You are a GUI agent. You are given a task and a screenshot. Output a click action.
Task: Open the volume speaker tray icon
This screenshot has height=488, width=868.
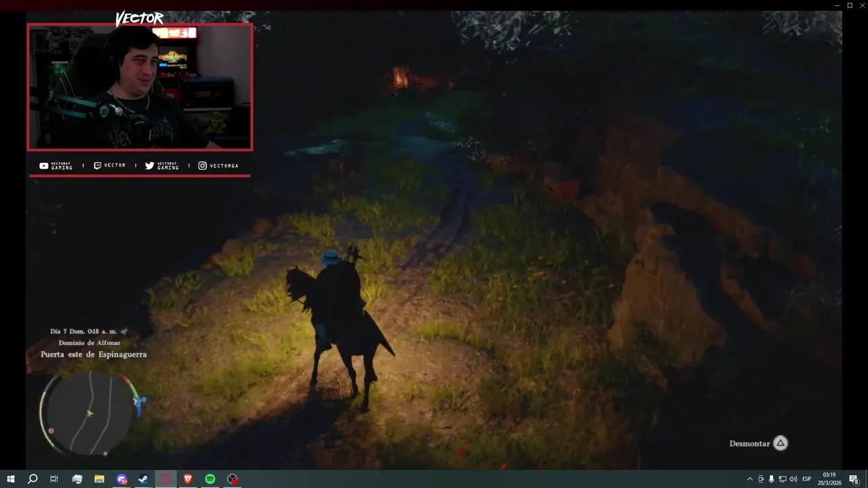[793, 479]
